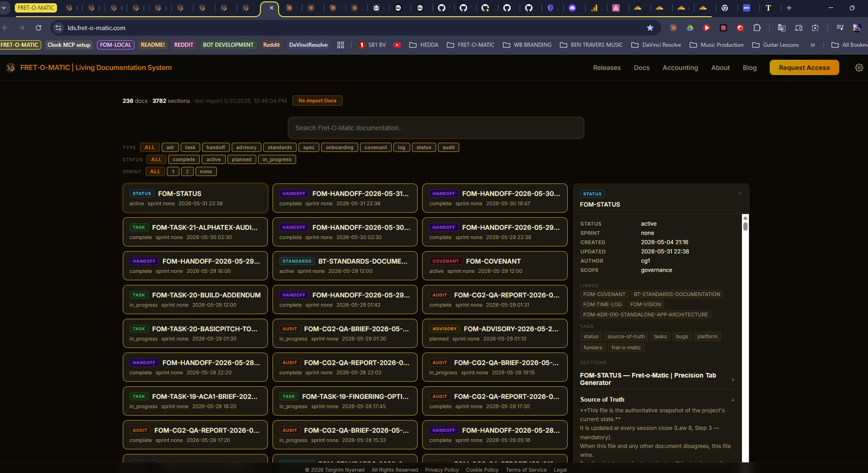Open a new browser tab with plus icon

click(789, 8)
